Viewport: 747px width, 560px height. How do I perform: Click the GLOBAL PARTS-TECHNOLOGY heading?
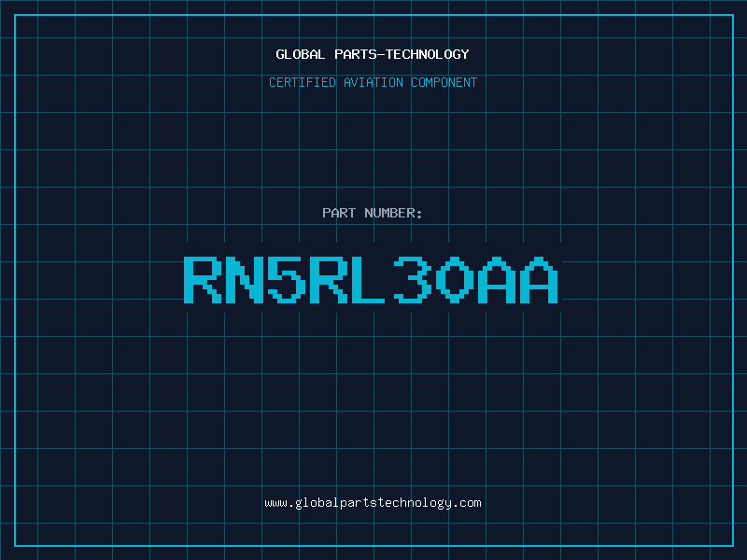click(x=373, y=54)
